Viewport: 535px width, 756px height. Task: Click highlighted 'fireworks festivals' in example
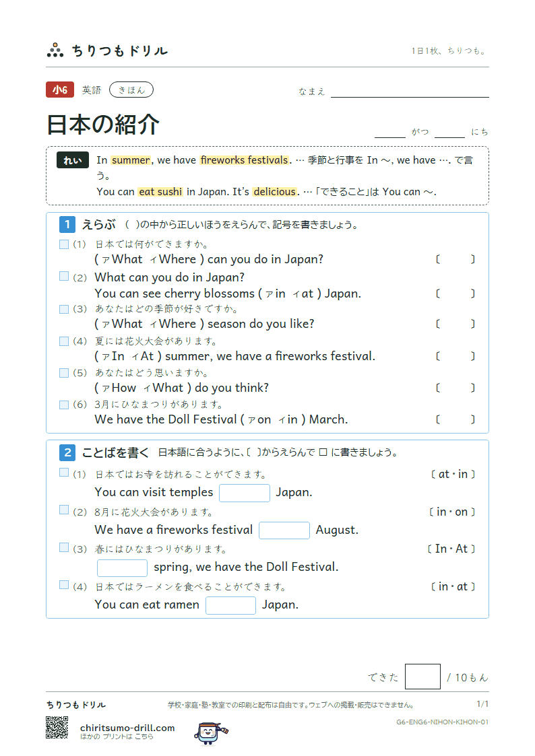245,160
